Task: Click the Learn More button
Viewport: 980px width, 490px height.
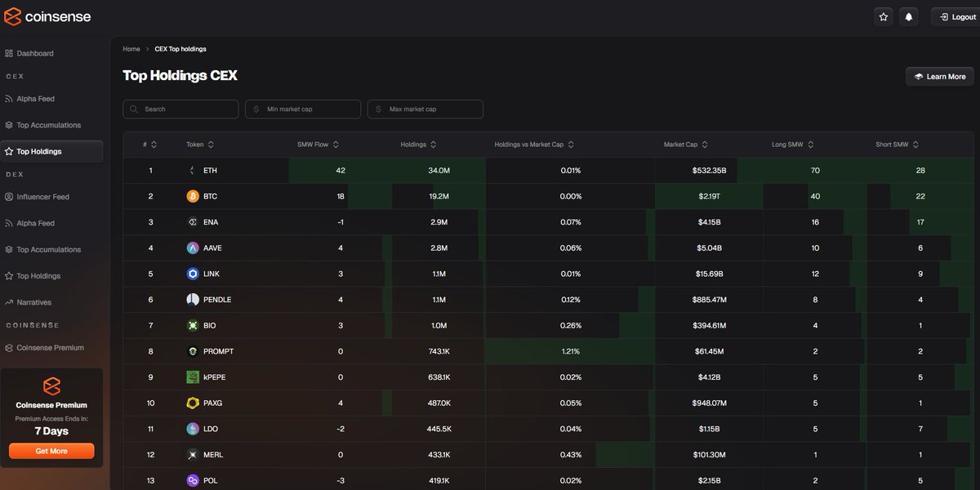Action: coord(939,76)
